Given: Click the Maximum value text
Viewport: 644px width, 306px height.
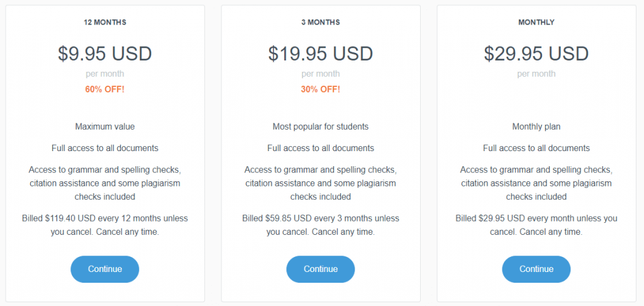Looking at the screenshot, I should coord(105,127).
